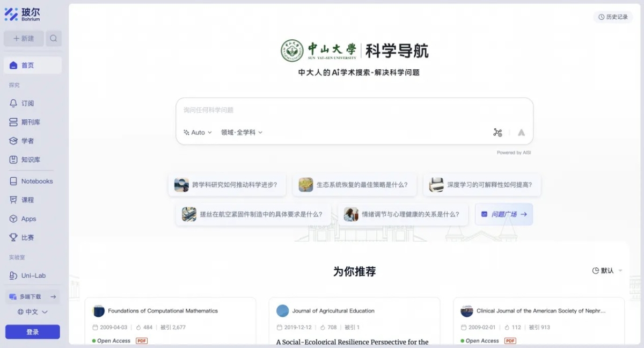Click the Bohrium 玻尔 logo
Screen dimensions: 644x348
22,14
